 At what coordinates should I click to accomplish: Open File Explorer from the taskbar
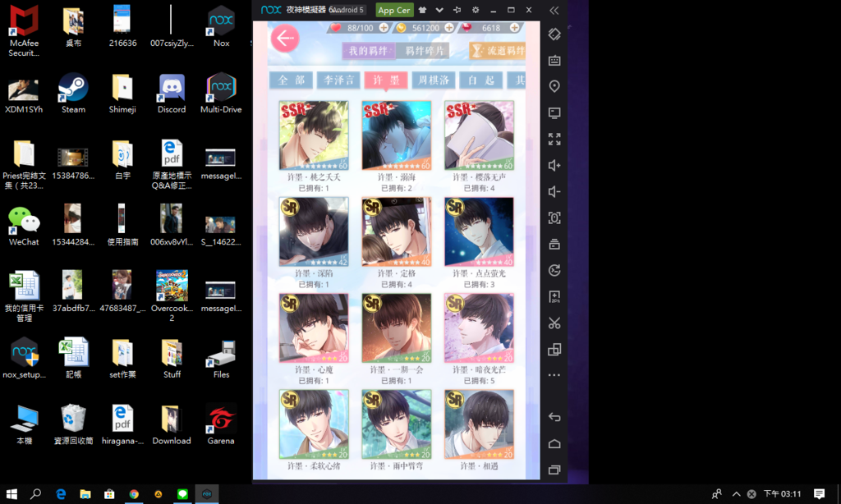coord(85,494)
